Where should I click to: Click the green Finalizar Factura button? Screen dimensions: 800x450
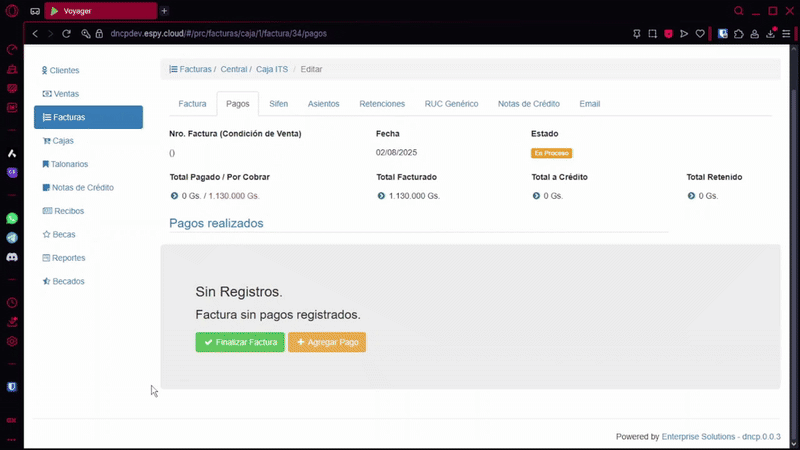point(240,342)
